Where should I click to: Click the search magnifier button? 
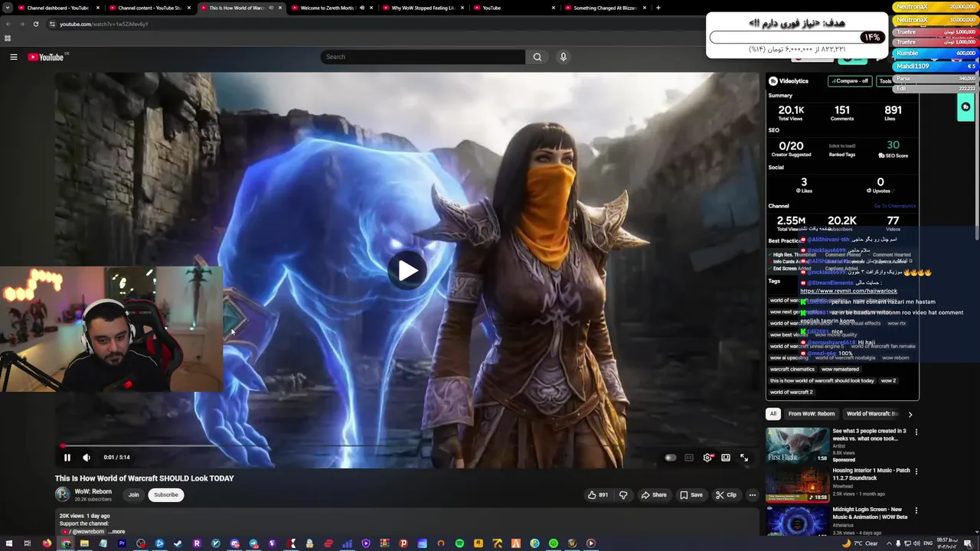click(537, 57)
